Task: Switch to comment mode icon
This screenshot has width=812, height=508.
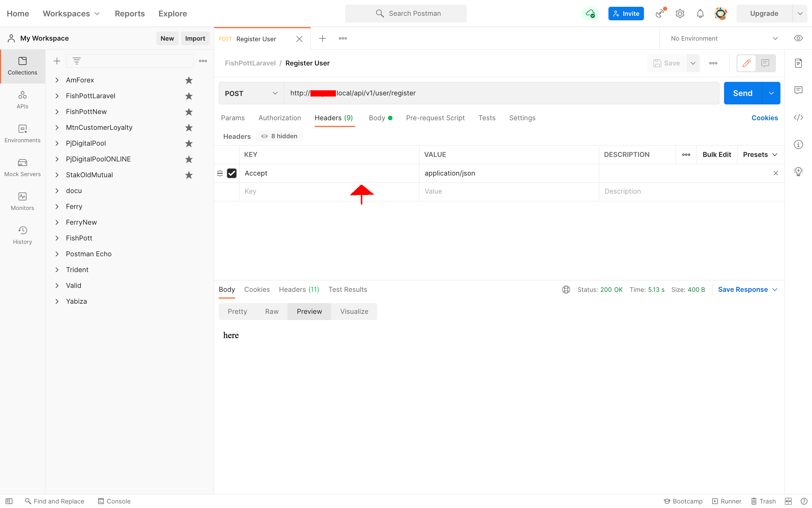Action: tap(765, 63)
